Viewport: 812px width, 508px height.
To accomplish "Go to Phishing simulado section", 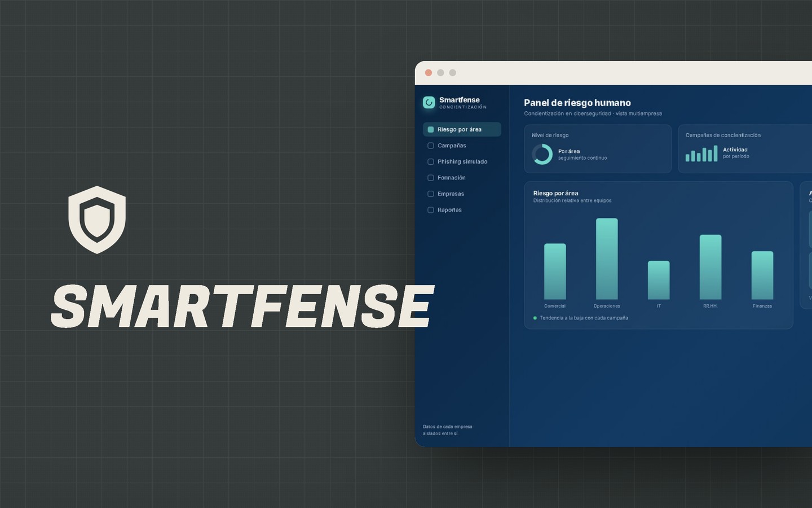I will tap(462, 161).
